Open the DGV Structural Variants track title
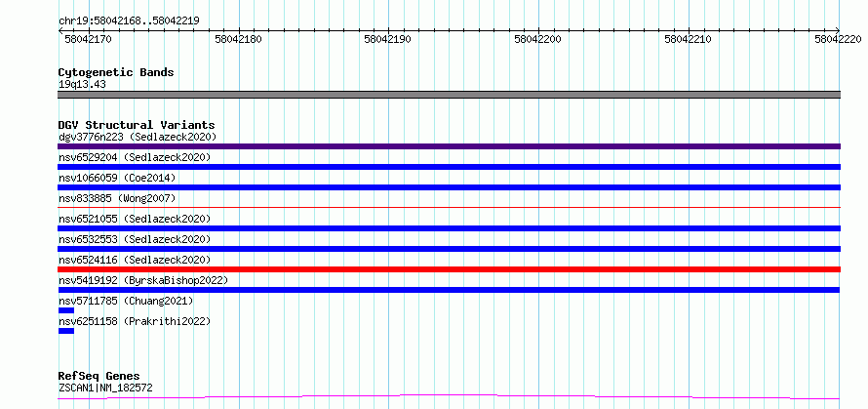The image size is (868, 409). click(137, 125)
